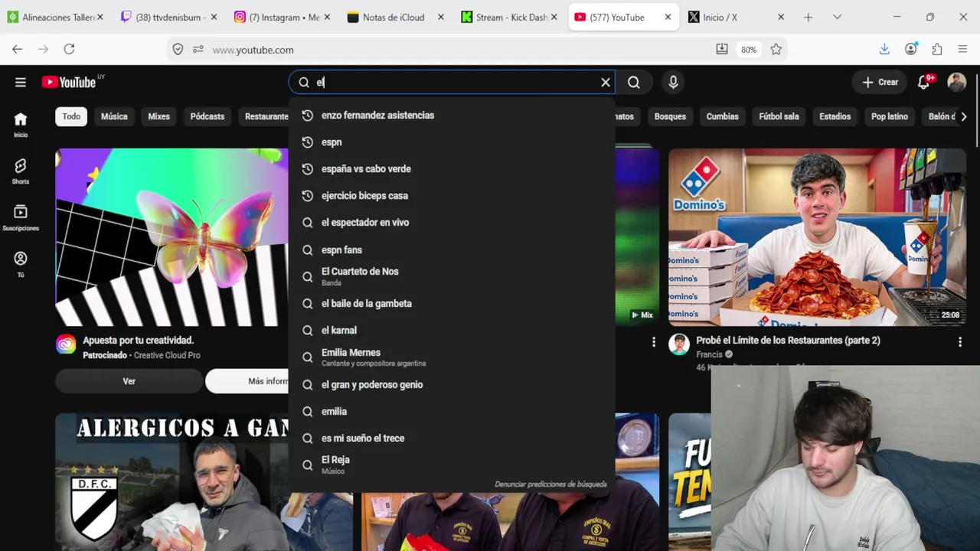Screen dimensions: 980x551
Task: Submit the search with magnifier button
Action: (x=634, y=83)
